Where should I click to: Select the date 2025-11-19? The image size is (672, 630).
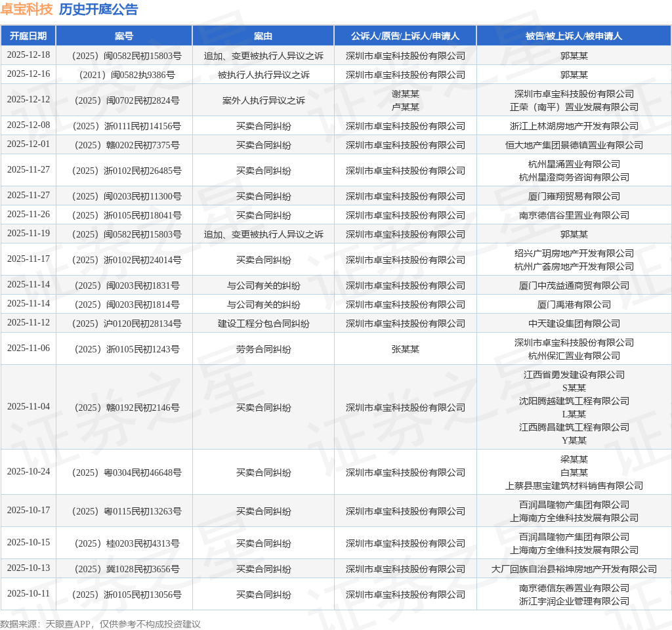tap(28, 234)
